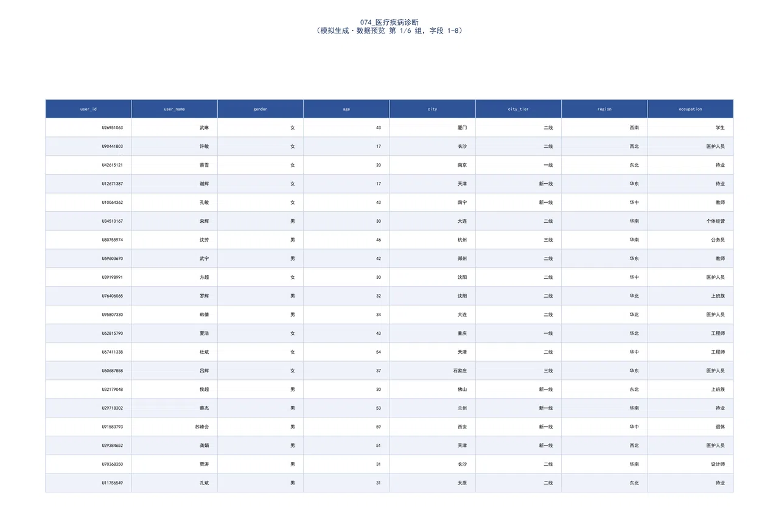Select the age column header
This screenshot has height=532, width=779.
pyautogui.click(x=346, y=109)
